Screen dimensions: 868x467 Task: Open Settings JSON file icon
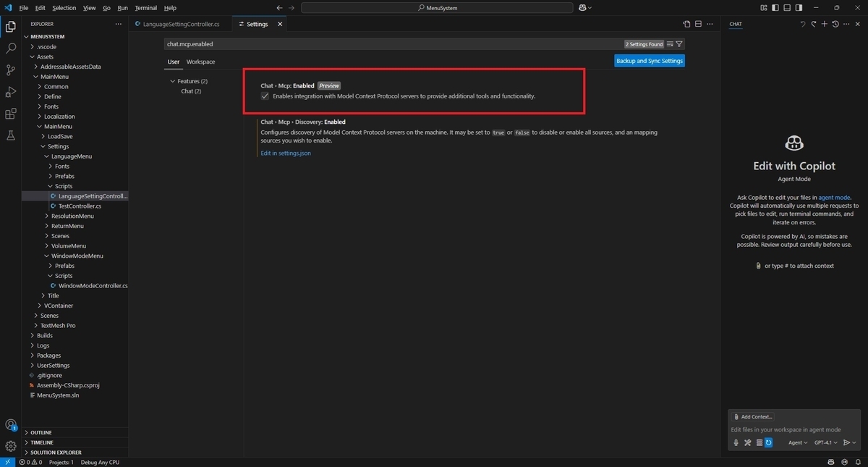point(687,24)
